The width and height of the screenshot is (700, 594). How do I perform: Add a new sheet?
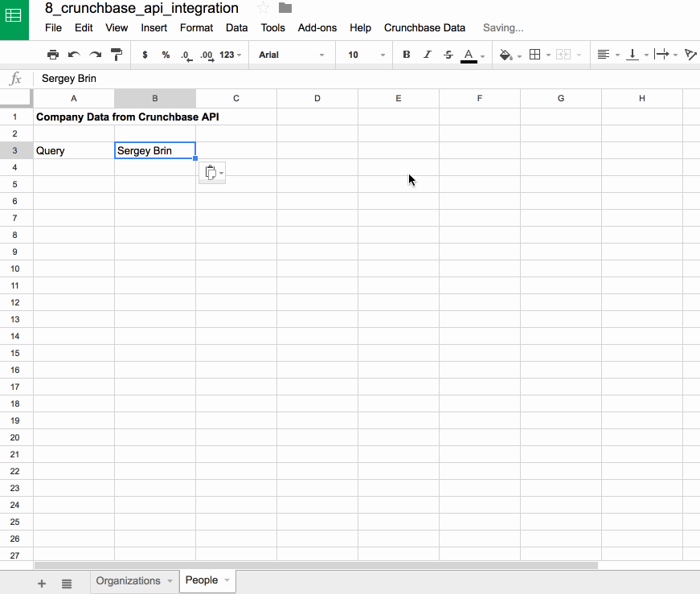tap(42, 584)
